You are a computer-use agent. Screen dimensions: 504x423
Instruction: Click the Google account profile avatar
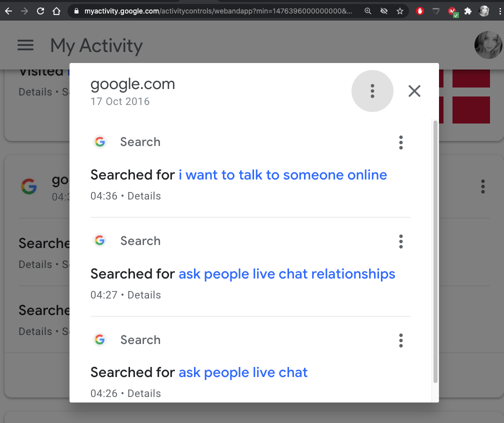[487, 45]
